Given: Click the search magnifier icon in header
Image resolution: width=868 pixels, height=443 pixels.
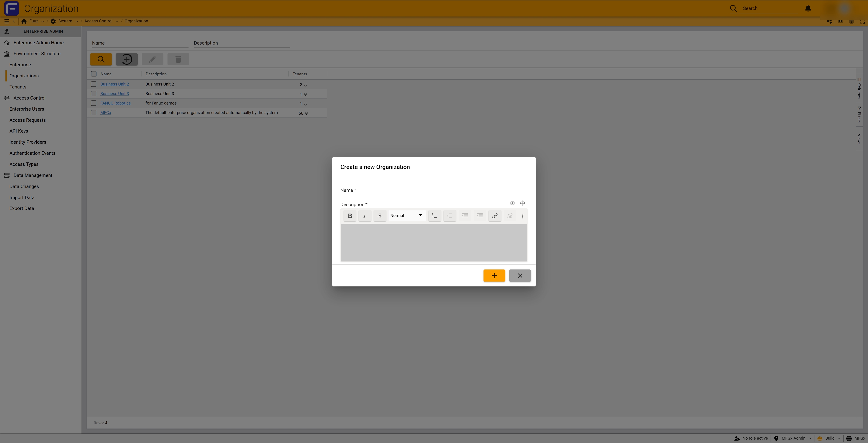Looking at the screenshot, I should (x=734, y=8).
